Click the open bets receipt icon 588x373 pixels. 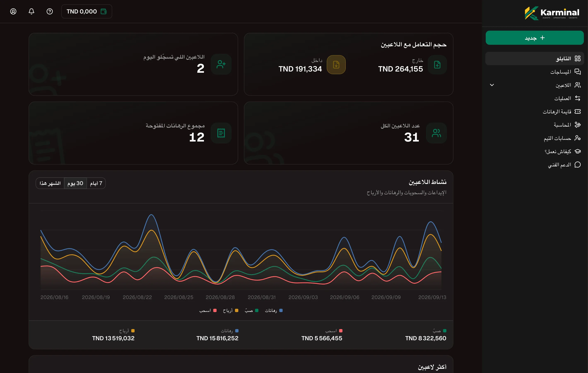pyautogui.click(x=221, y=133)
